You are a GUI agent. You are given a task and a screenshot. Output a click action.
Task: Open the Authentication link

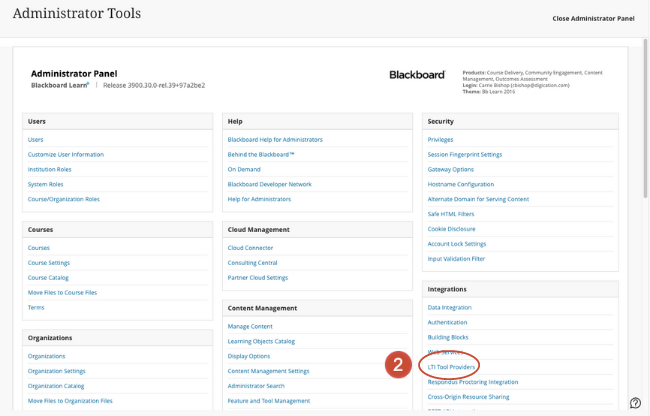coord(447,322)
